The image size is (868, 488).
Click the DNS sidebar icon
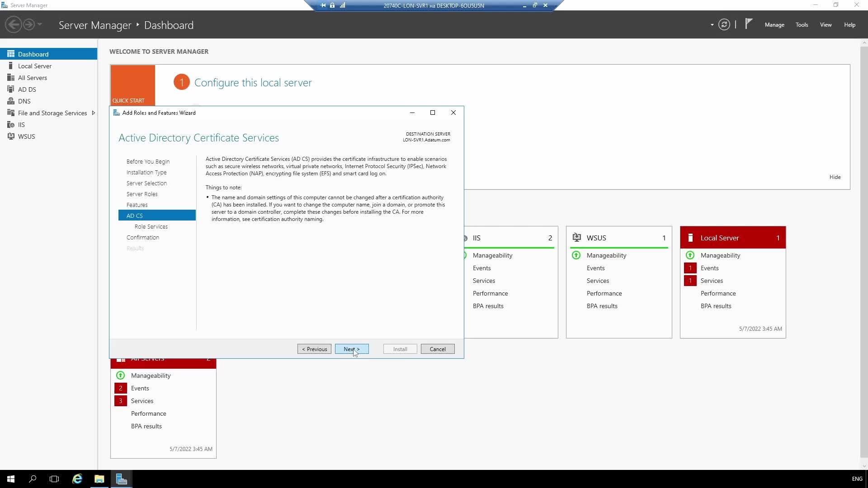(11, 101)
